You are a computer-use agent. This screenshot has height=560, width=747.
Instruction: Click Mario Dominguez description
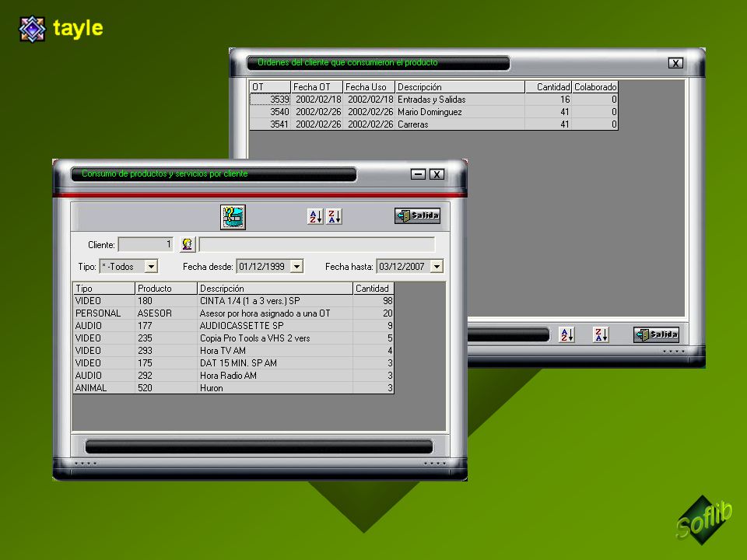(x=460, y=112)
